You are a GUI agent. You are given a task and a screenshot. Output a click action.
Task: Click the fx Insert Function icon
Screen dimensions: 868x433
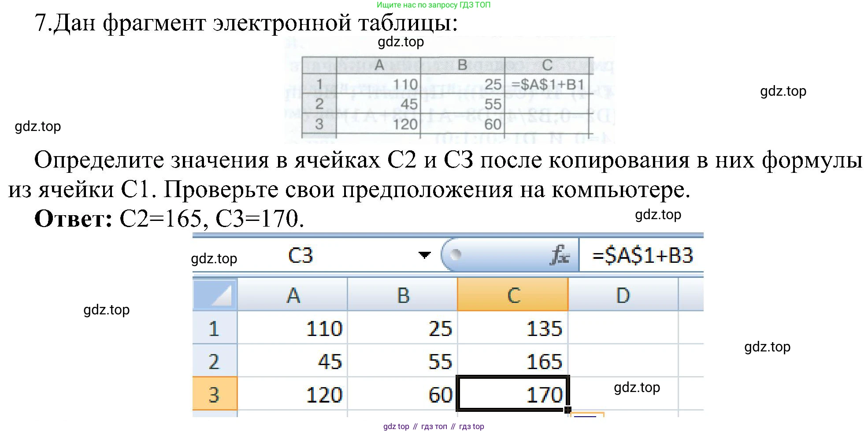pyautogui.click(x=559, y=255)
